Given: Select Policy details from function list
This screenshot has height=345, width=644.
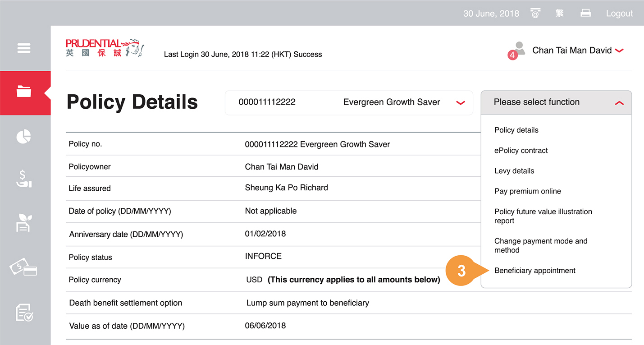Looking at the screenshot, I should pyautogui.click(x=516, y=130).
